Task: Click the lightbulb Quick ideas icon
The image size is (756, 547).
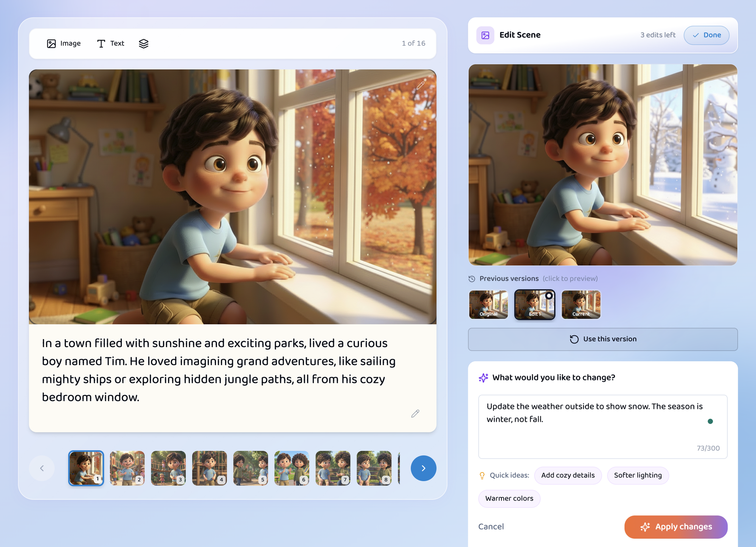Action: click(482, 476)
